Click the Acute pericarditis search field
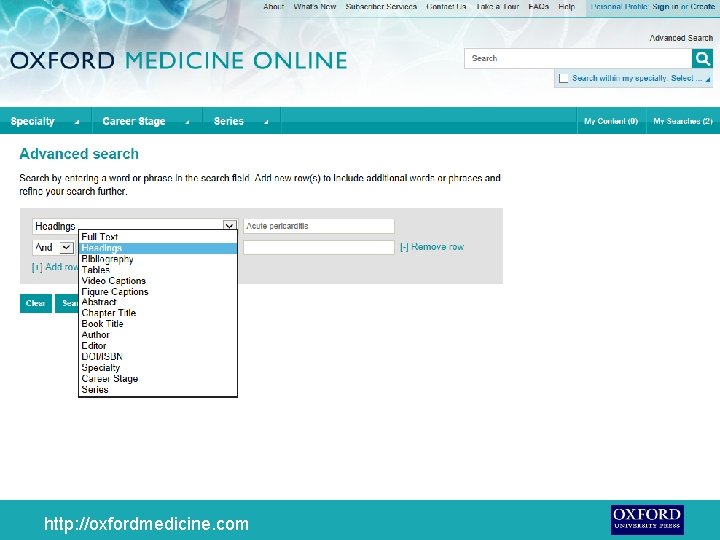This screenshot has width=720, height=540. pos(319,226)
